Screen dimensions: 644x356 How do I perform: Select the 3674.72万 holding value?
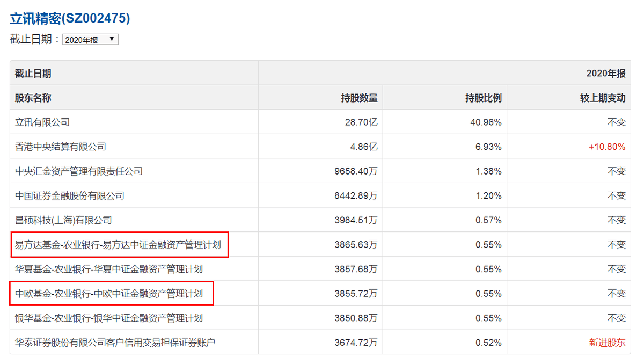point(356,343)
